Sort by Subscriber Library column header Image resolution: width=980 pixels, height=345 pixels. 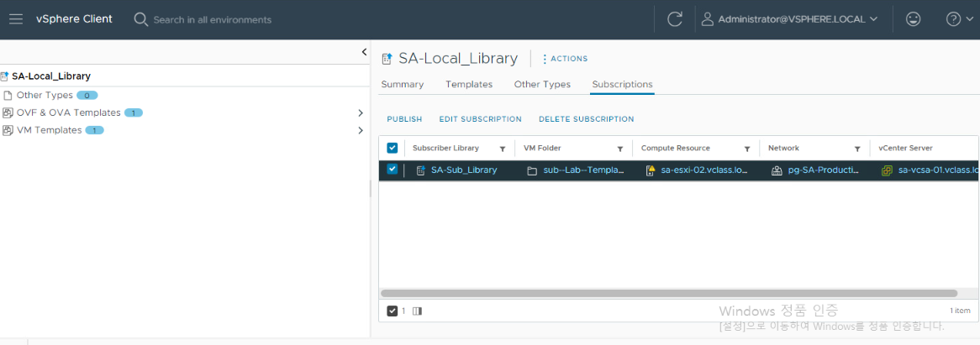click(445, 149)
